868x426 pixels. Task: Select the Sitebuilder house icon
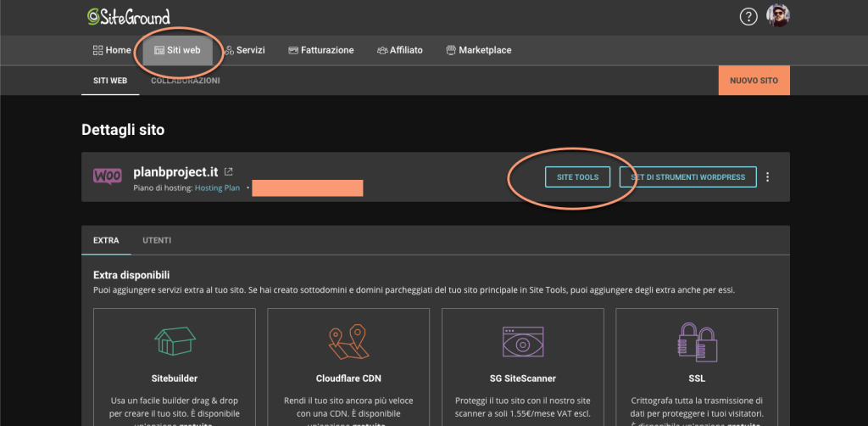click(x=175, y=340)
